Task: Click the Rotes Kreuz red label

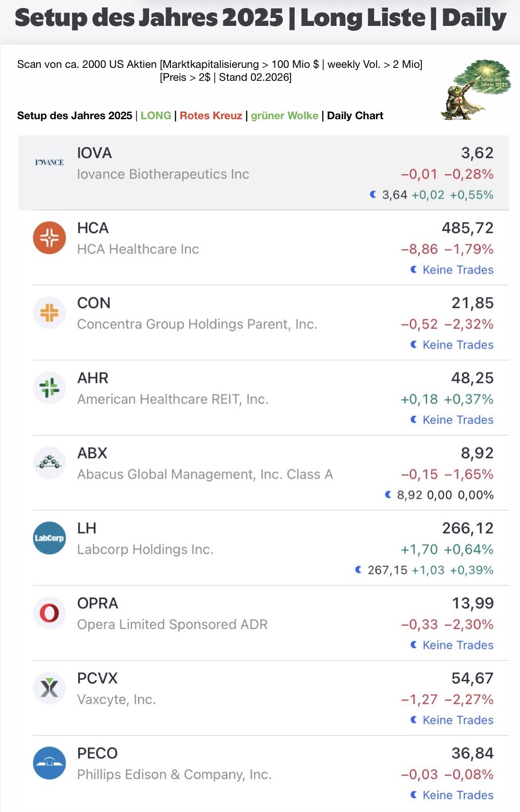Action: click(x=211, y=116)
